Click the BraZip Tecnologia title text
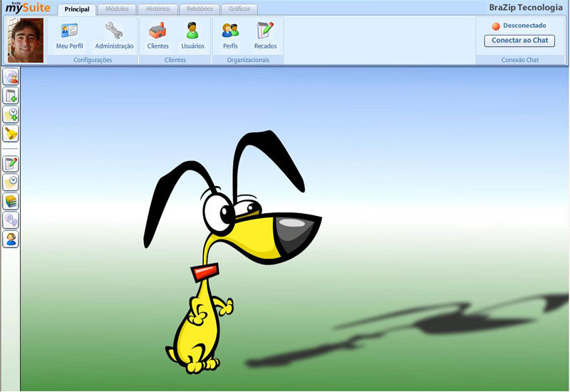 pos(526,8)
